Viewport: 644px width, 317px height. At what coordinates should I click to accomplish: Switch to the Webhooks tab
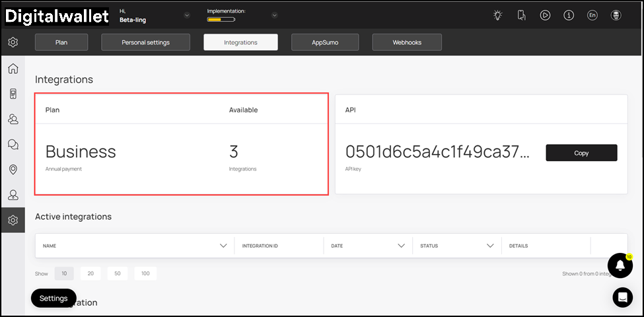click(x=407, y=42)
